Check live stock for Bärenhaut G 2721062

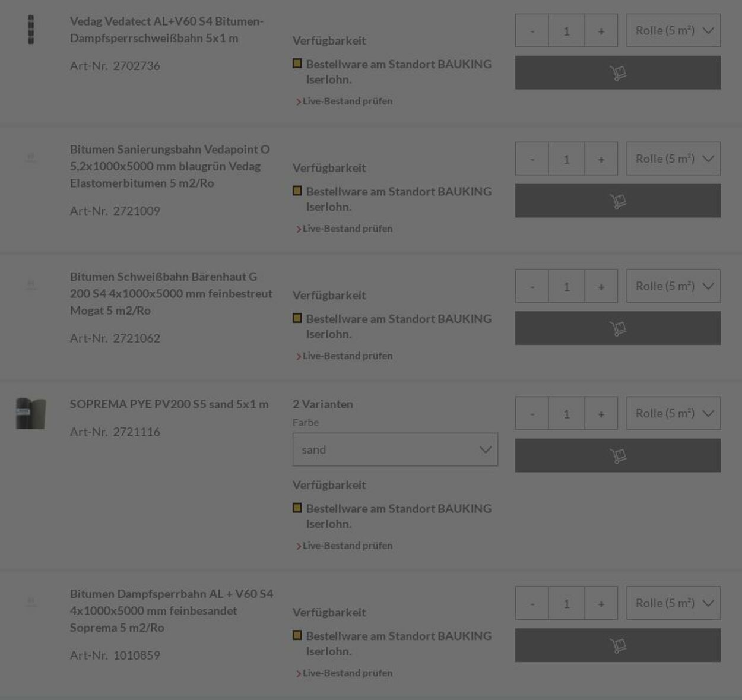(x=344, y=356)
